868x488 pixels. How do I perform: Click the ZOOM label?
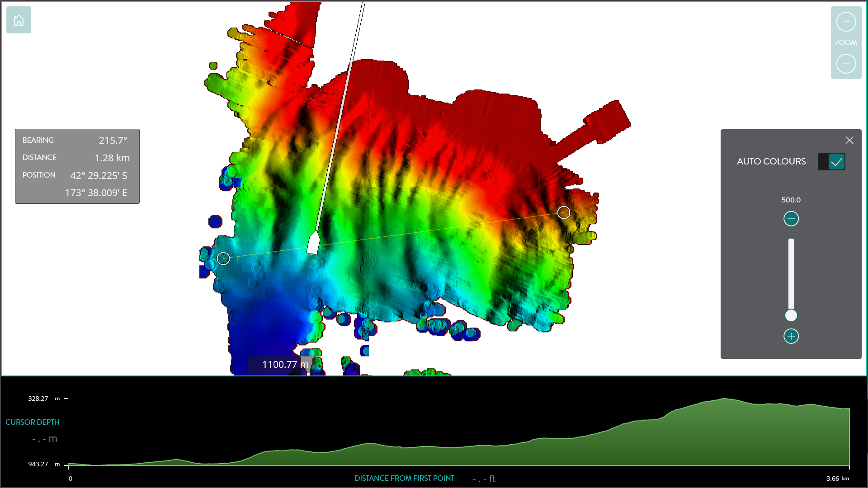click(846, 42)
